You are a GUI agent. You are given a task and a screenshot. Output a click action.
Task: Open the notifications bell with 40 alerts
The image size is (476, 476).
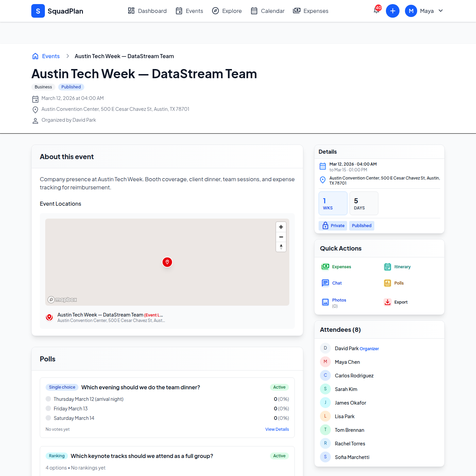pyautogui.click(x=376, y=11)
